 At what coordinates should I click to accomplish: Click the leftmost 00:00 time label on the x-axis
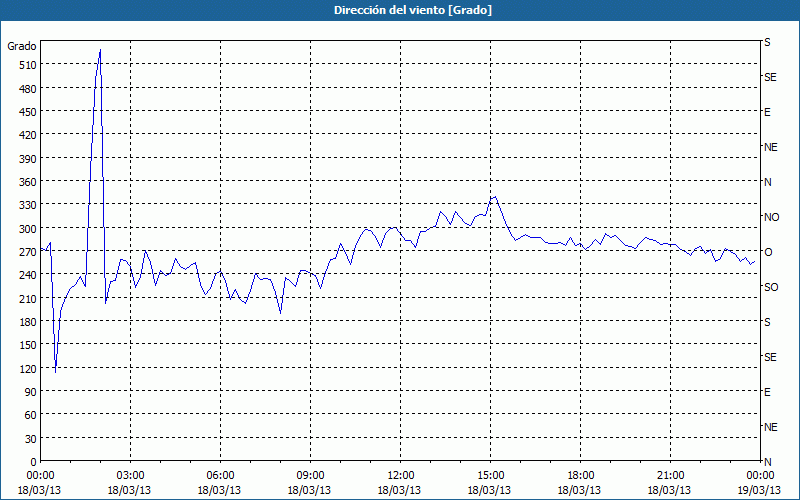click(40, 476)
